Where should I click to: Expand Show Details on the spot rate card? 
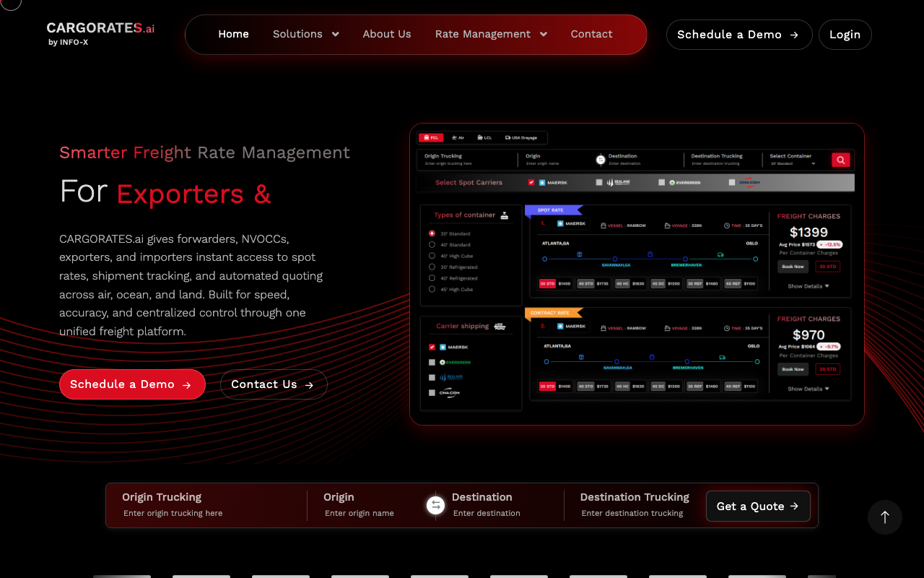(806, 286)
